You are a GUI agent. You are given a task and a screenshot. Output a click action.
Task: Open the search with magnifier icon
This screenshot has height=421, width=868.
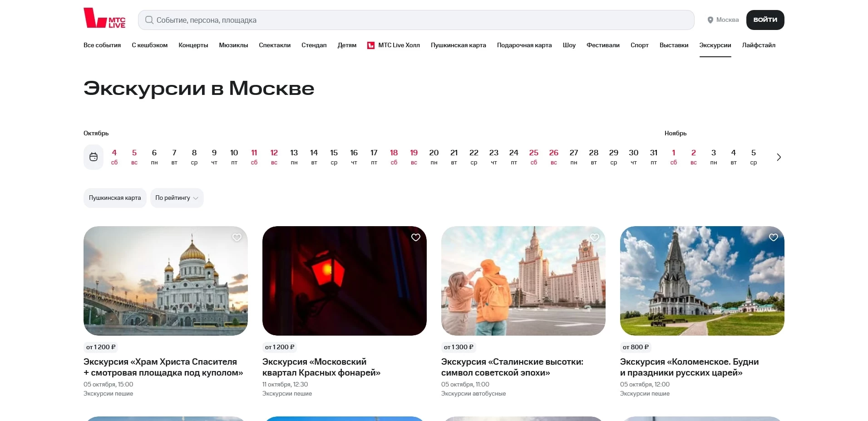tap(149, 20)
